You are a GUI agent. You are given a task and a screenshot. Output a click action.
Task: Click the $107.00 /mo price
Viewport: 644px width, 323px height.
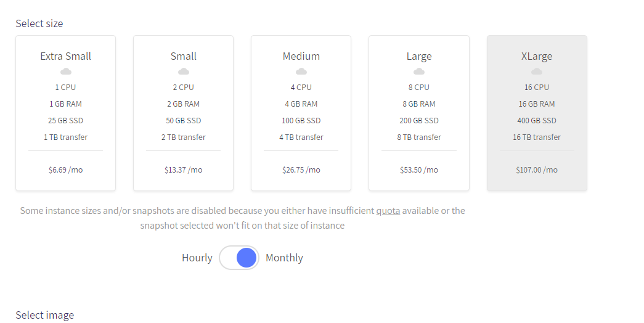537,170
